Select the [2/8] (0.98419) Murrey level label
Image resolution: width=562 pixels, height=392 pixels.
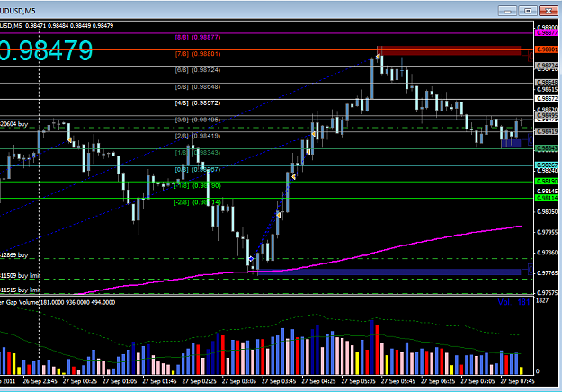tap(198, 136)
